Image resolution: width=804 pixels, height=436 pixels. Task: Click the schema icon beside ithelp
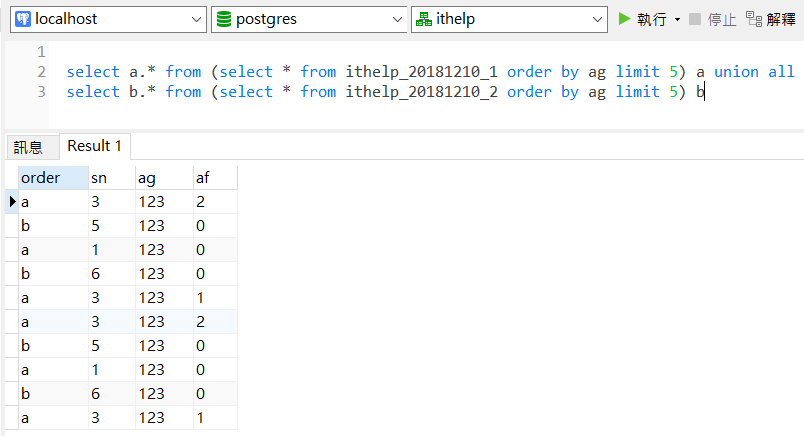(x=424, y=19)
